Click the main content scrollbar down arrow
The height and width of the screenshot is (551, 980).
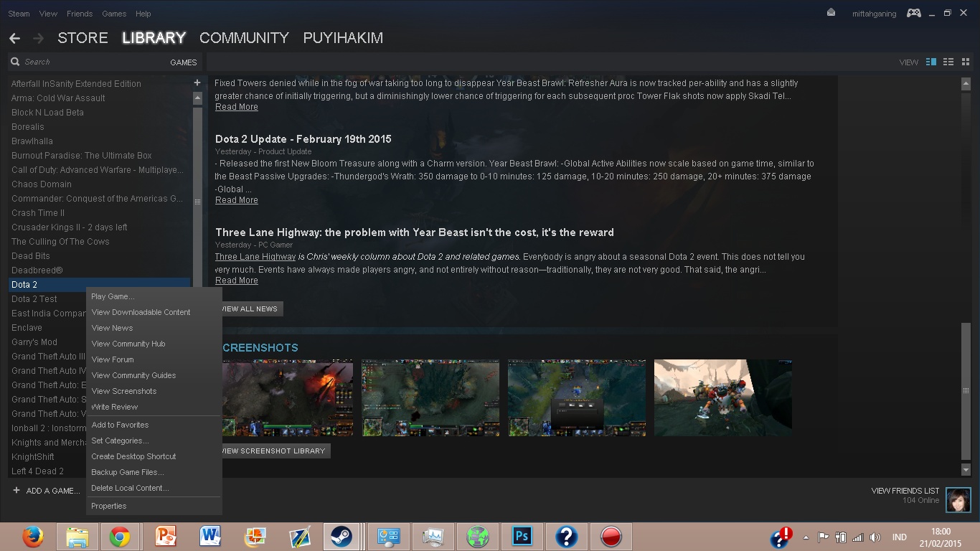966,470
